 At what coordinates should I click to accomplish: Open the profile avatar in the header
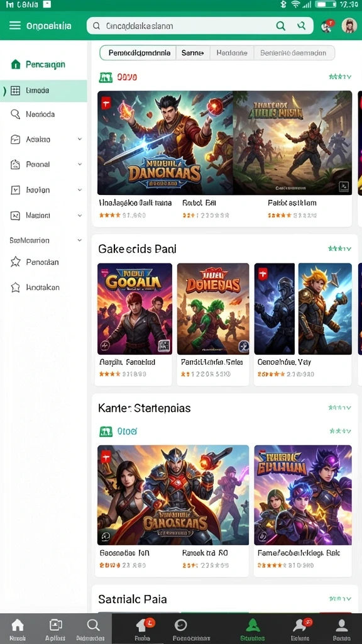click(349, 25)
